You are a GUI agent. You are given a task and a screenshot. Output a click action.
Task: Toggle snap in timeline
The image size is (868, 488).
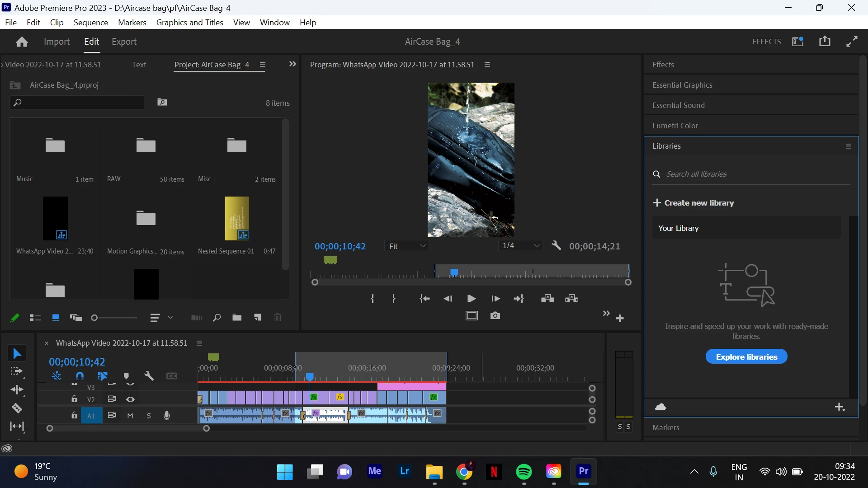click(80, 376)
